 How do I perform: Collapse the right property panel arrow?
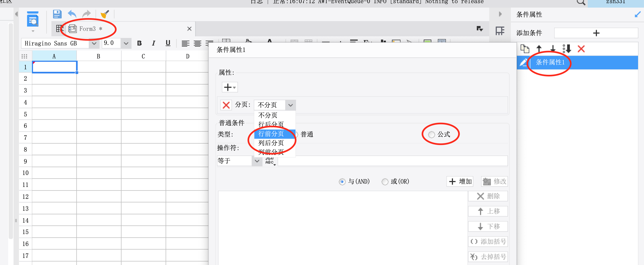point(500,14)
